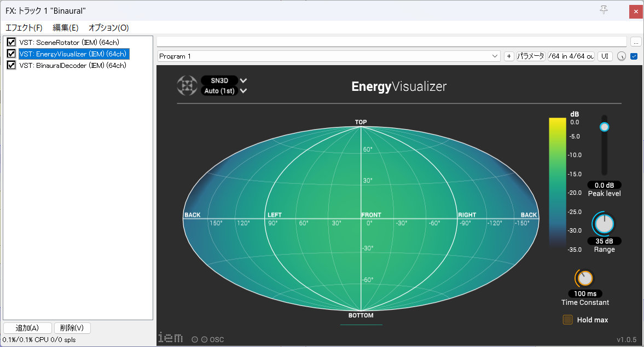Click the wet/dry mix knob icon
Screen dimensions: 644x347
(622, 56)
